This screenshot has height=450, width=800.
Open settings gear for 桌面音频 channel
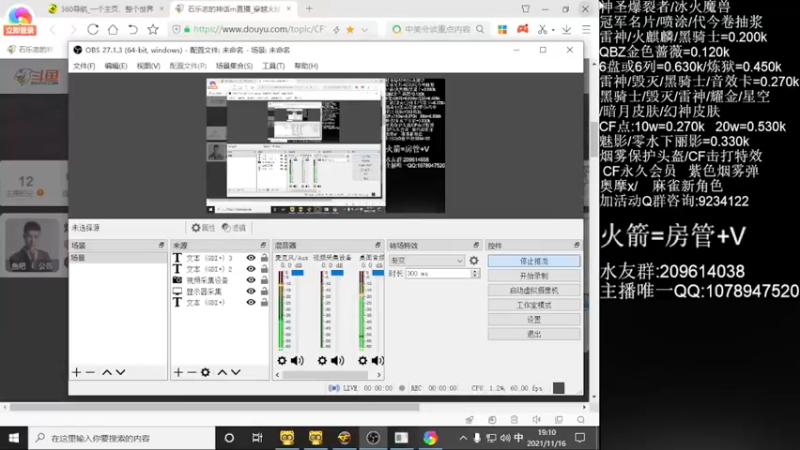362,361
